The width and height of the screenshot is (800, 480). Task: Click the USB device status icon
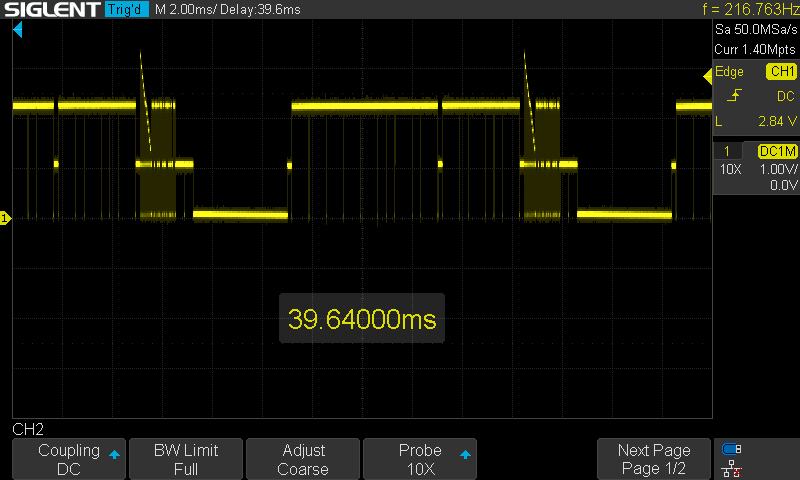coord(732,449)
